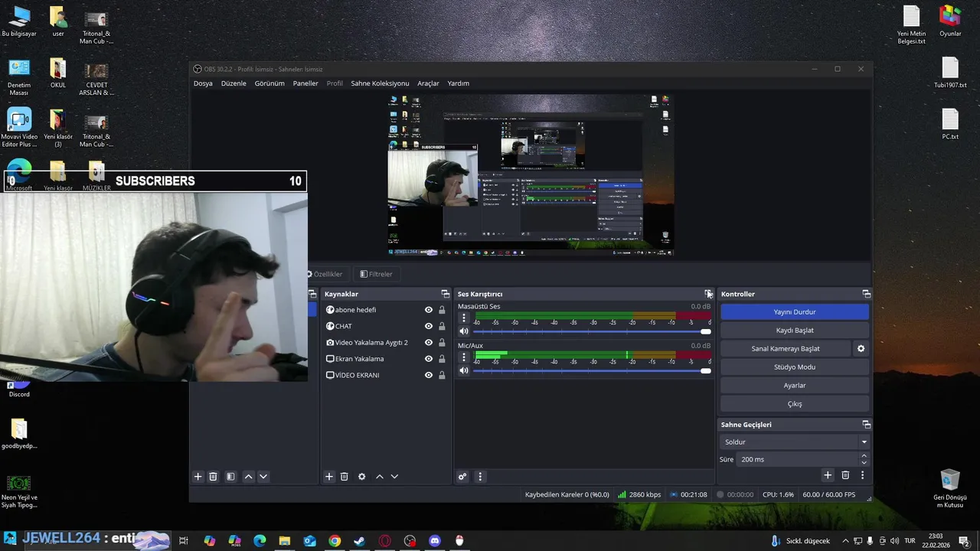Open Ses Karıştırıcı panel menu dots at bottom

[x=480, y=477]
